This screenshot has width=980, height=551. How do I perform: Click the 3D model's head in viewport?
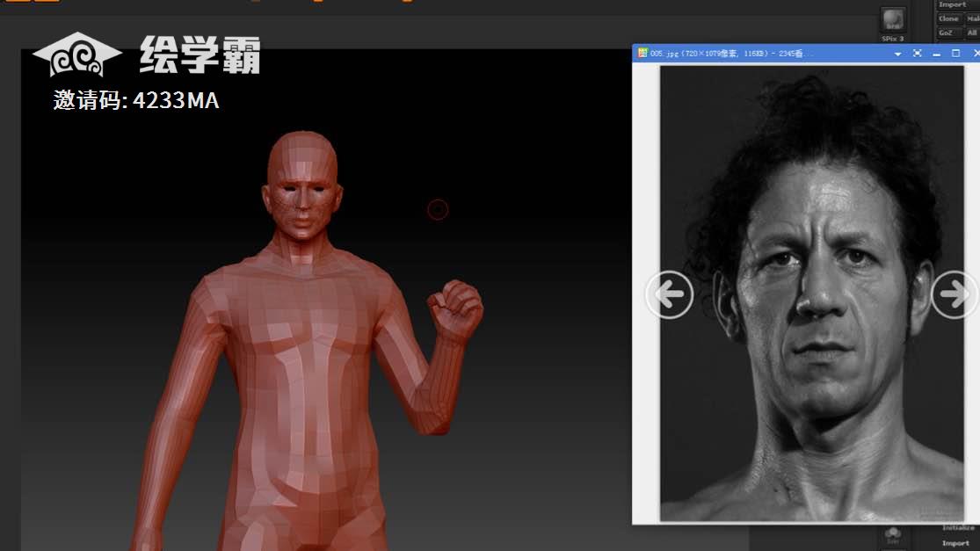[303, 185]
